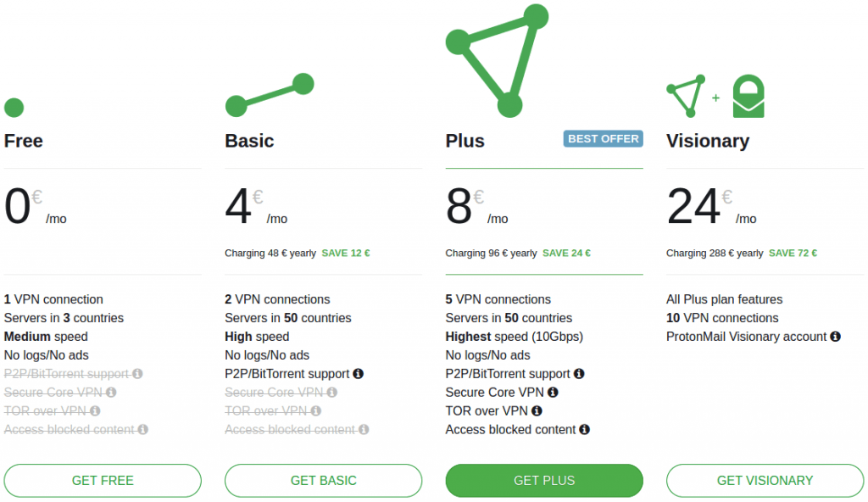Click info icon beside Free P2P/BitTorrent support
Viewport: 868px width, 502px height.
[x=137, y=373]
